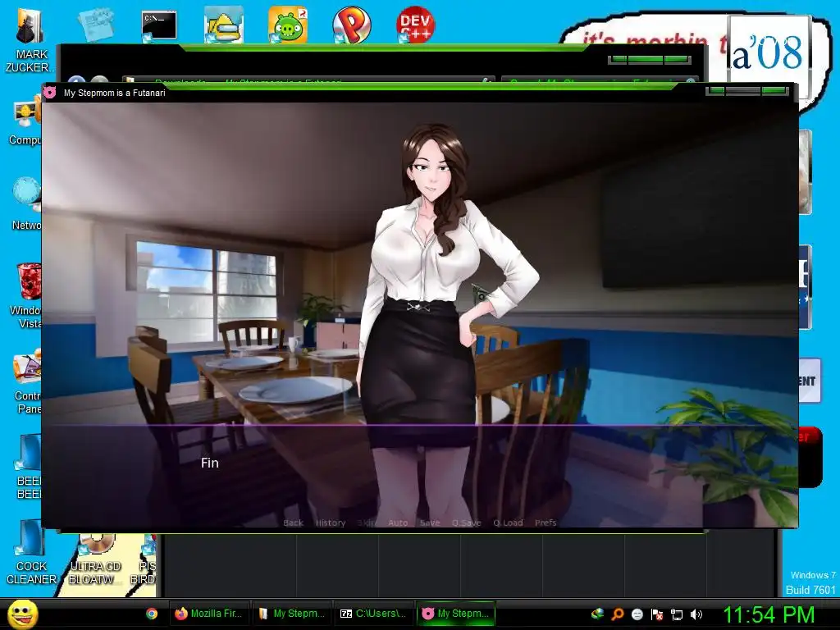Toggle Auto-forward in the game quick menu

coord(398,523)
